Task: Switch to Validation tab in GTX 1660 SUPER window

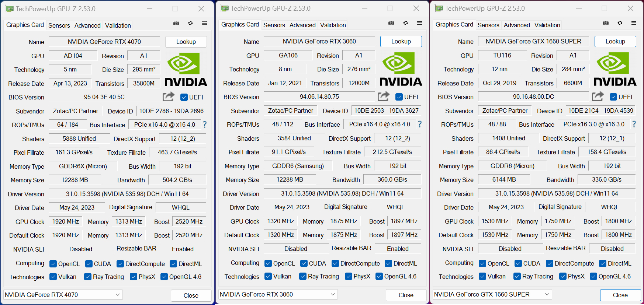Action: point(547,25)
